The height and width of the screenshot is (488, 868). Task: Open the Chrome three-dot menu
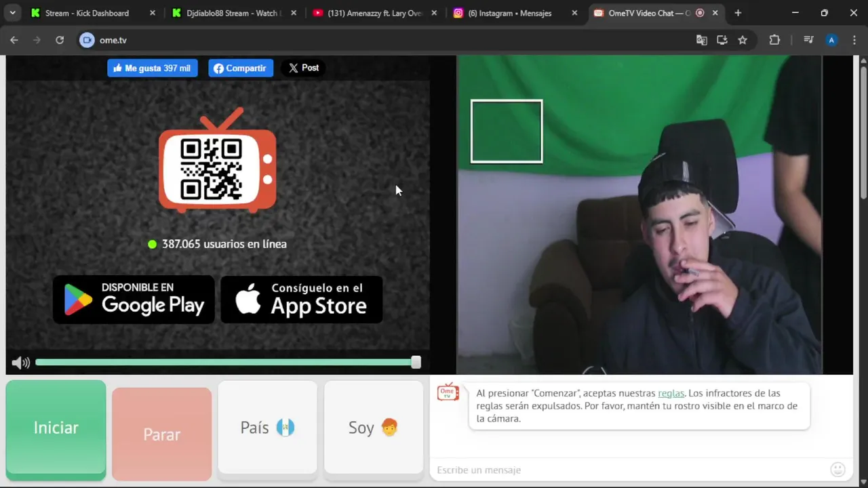pyautogui.click(x=854, y=40)
